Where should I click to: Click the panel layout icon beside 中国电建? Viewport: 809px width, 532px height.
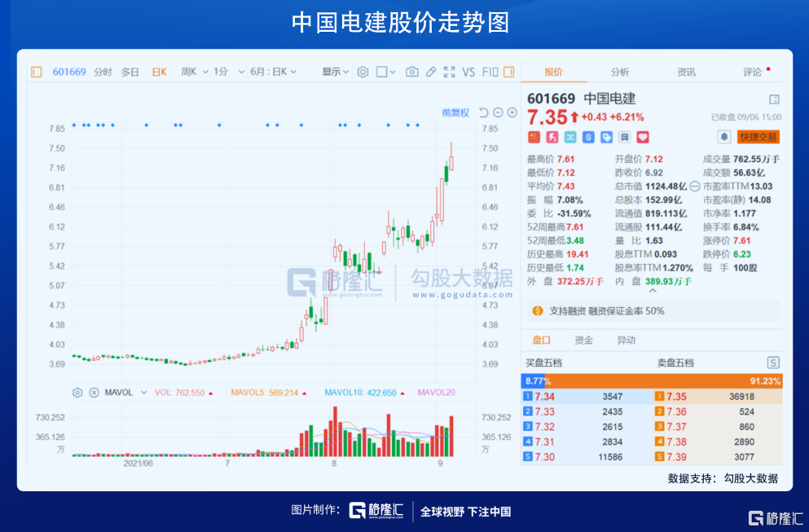(774, 99)
